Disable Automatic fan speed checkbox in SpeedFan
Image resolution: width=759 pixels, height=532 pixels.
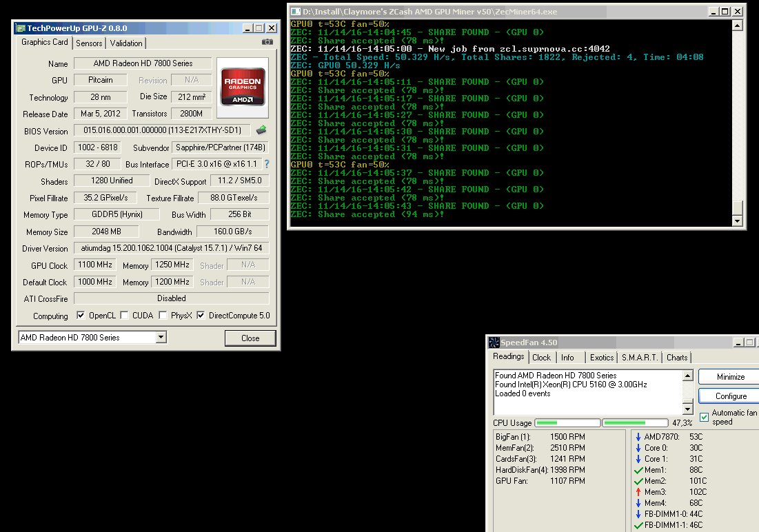tap(705, 418)
